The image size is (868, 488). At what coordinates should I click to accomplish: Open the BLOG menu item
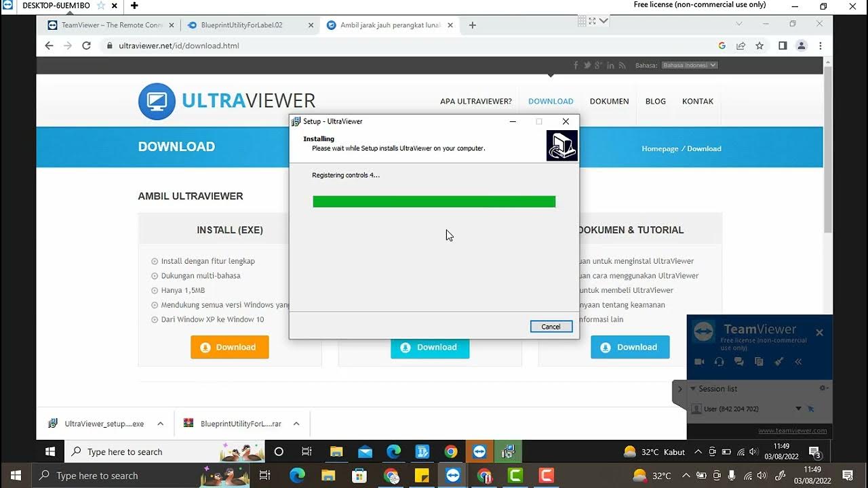(x=655, y=101)
